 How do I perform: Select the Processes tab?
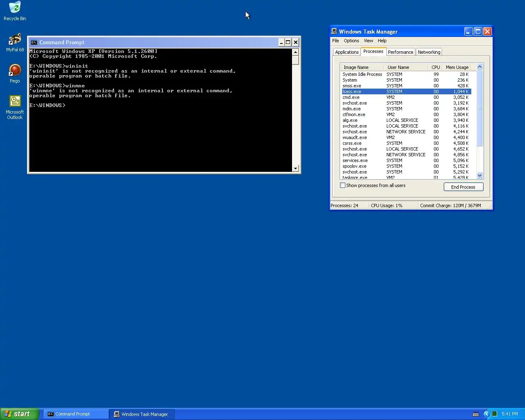(373, 51)
